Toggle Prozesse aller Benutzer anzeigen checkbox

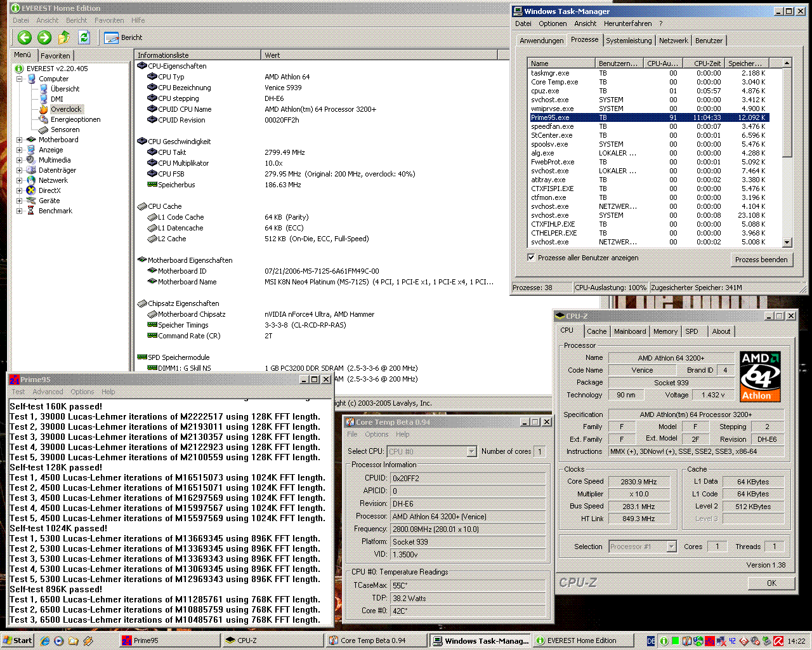click(531, 258)
